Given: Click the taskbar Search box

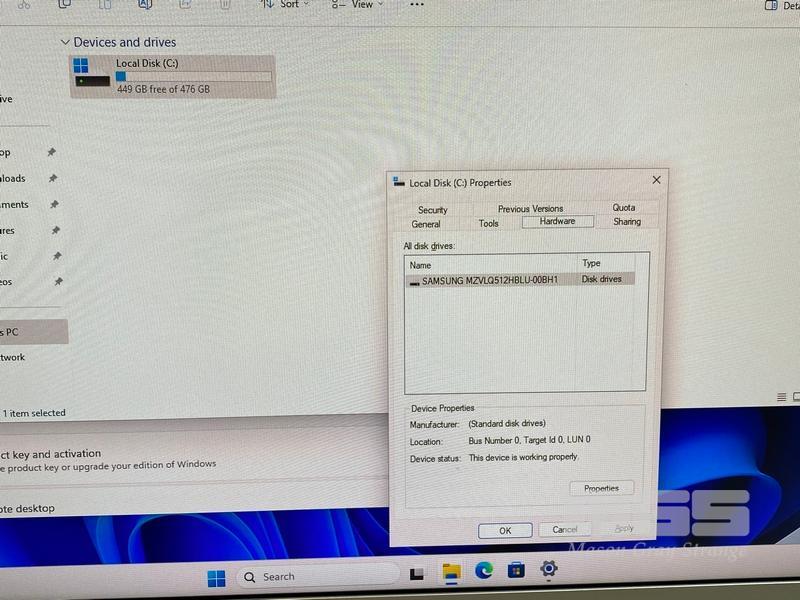Looking at the screenshot, I should 317,577.
